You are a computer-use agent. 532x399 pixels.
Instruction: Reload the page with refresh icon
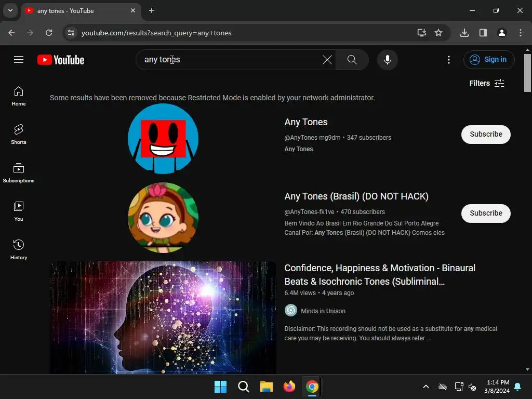coord(49,33)
